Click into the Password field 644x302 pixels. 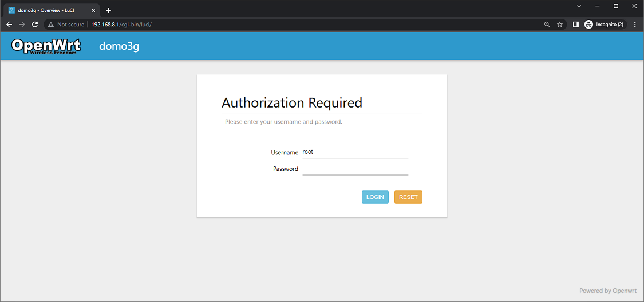click(355, 169)
